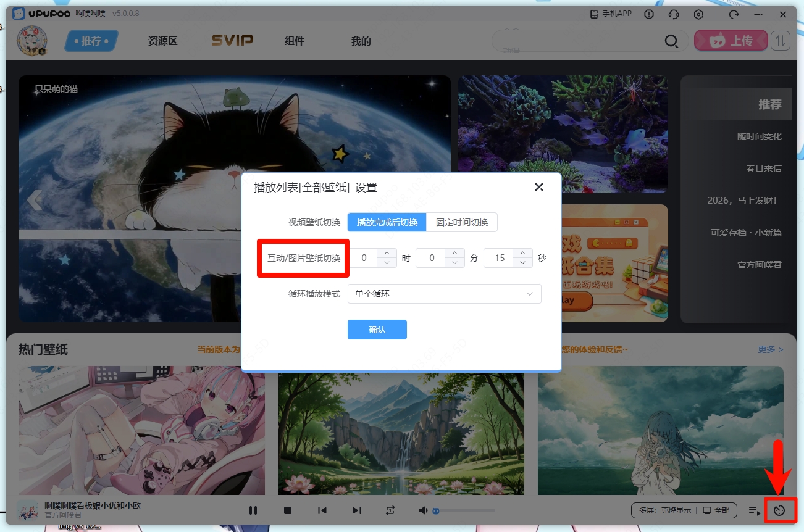The image size is (804, 532).
Task: Open the playlist queue icon
Action: pyautogui.click(x=754, y=510)
